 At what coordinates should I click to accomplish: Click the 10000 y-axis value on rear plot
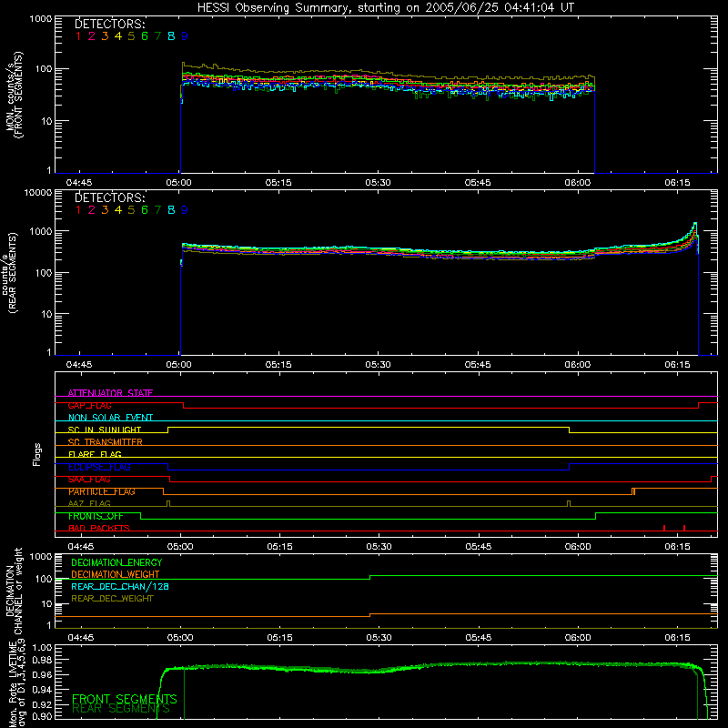[x=38, y=193]
